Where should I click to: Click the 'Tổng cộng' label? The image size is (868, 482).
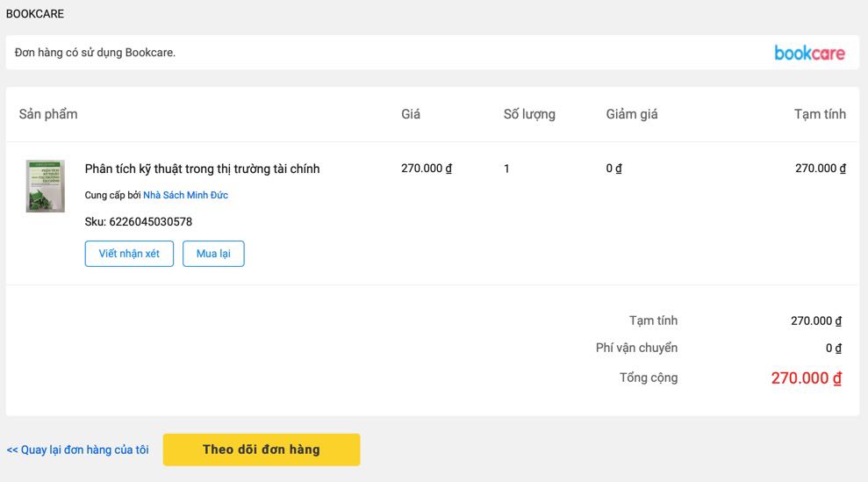[x=648, y=378]
